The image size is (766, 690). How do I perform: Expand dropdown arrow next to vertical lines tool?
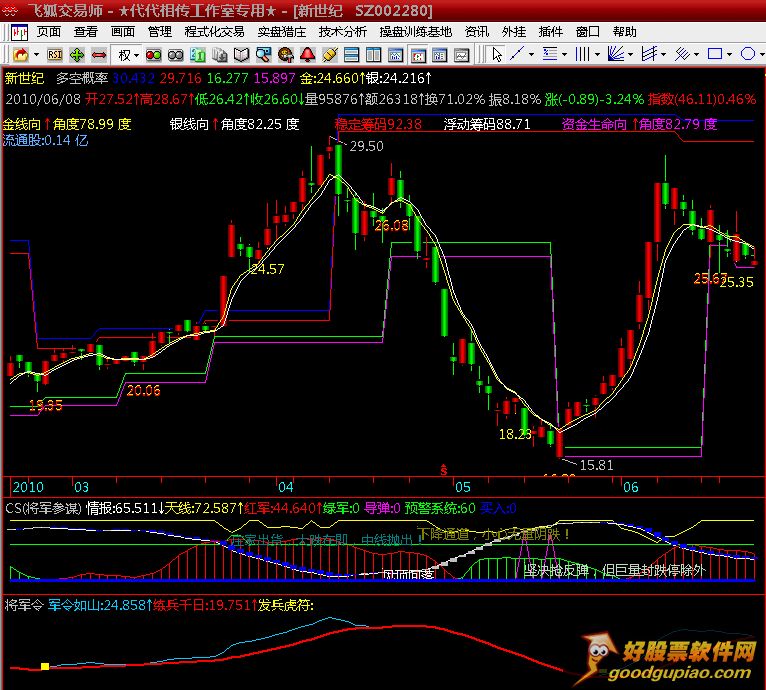click(599, 54)
